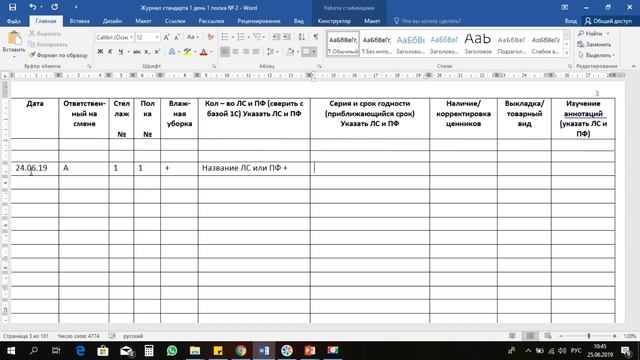Open the font name Calibri dropdown

(131, 37)
